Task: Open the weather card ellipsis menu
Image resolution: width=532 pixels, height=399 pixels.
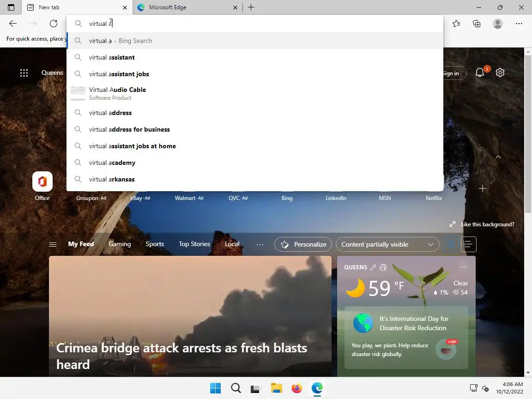Action: [x=462, y=267]
